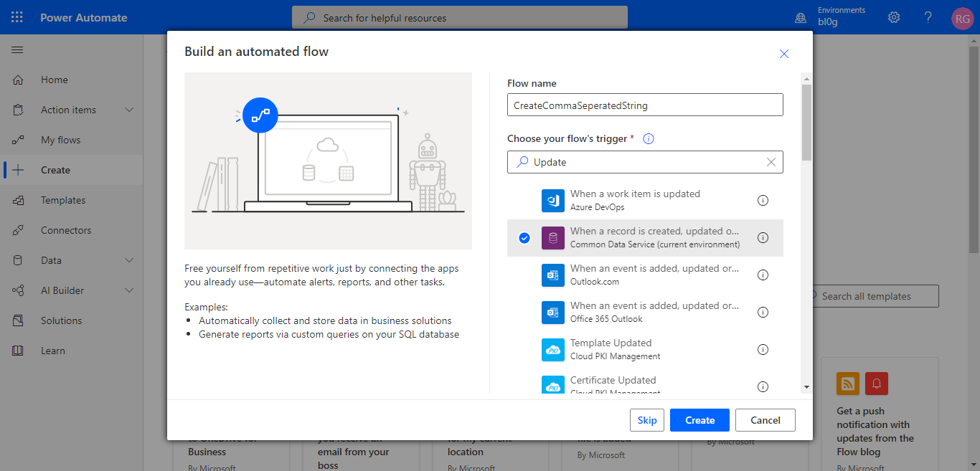Clear the Update trigger search query
The width and height of the screenshot is (980, 471).
tap(771, 162)
